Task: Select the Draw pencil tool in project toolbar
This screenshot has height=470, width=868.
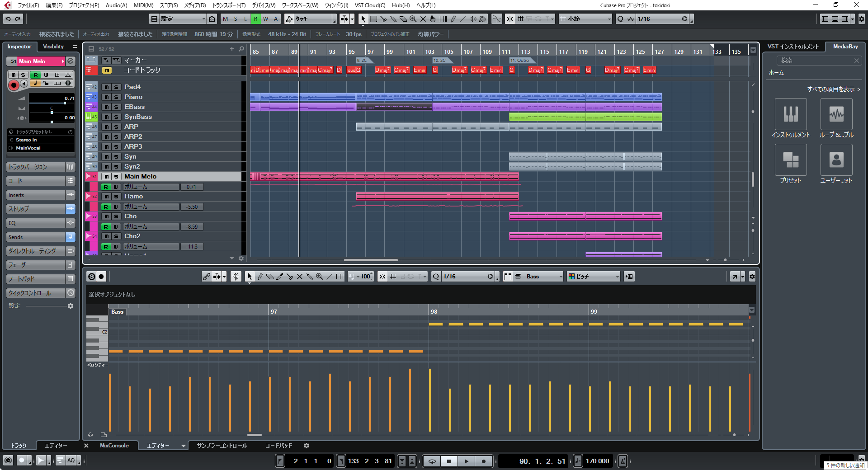Action: tap(453, 19)
